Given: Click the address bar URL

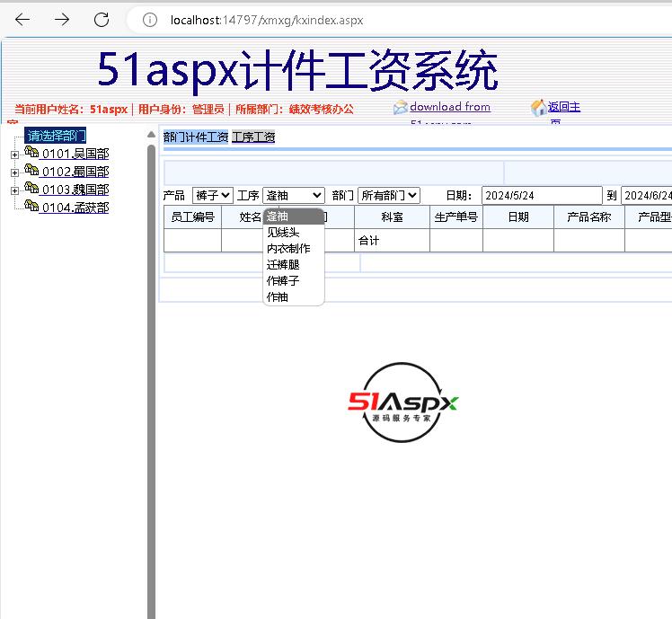Looking at the screenshot, I should tap(267, 20).
